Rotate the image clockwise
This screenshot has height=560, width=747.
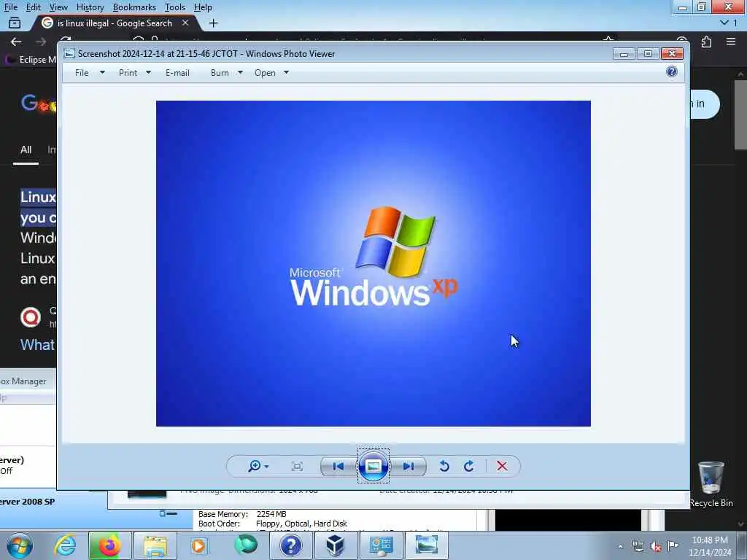pyautogui.click(x=469, y=466)
